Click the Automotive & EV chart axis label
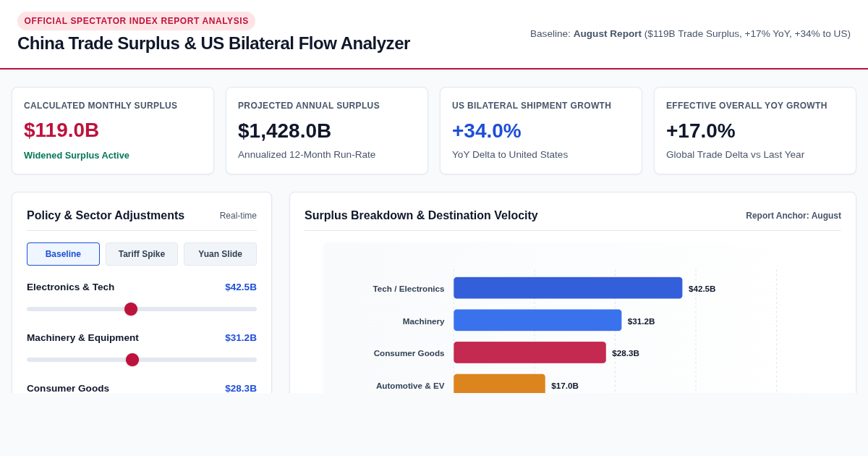This screenshot has height=456, width=868. pyautogui.click(x=410, y=386)
